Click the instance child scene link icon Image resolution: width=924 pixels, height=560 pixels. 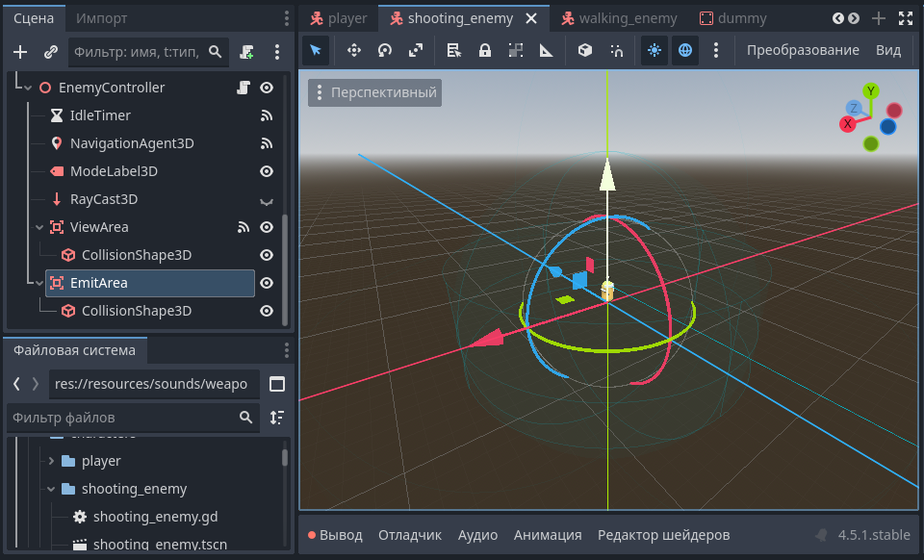51,52
